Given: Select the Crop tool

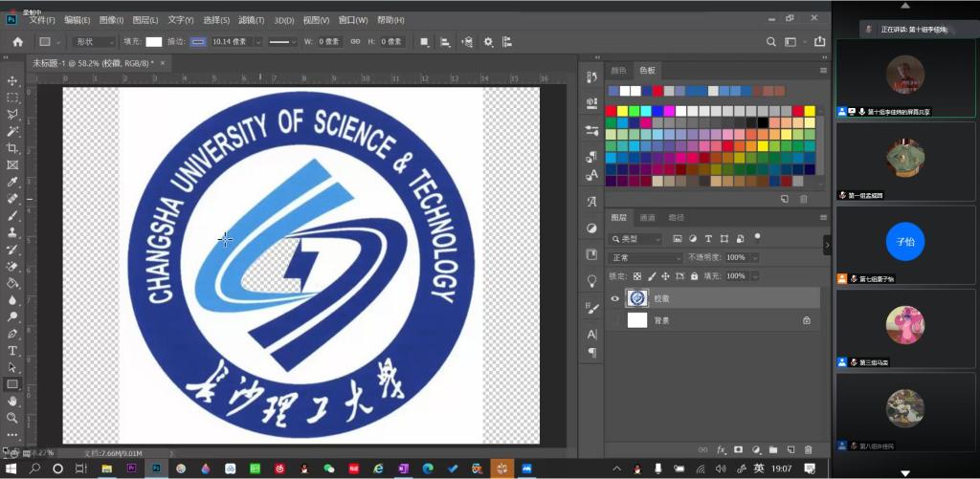Looking at the screenshot, I should [x=12, y=148].
